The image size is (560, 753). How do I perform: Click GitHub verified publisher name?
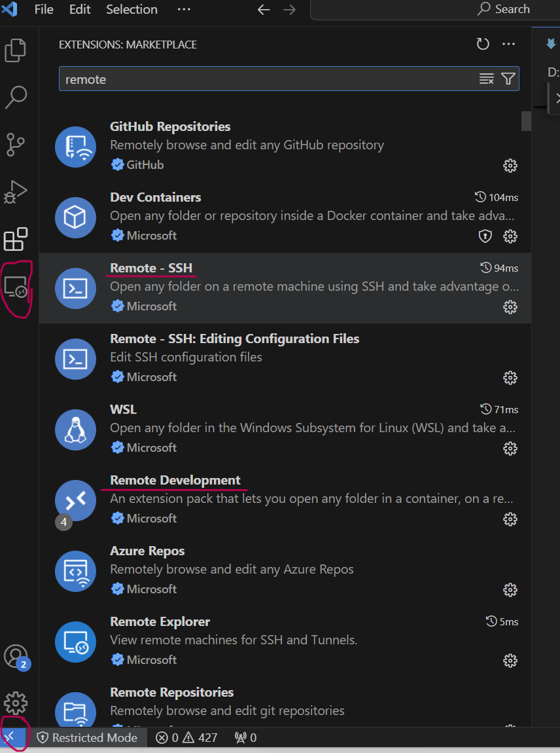(145, 165)
